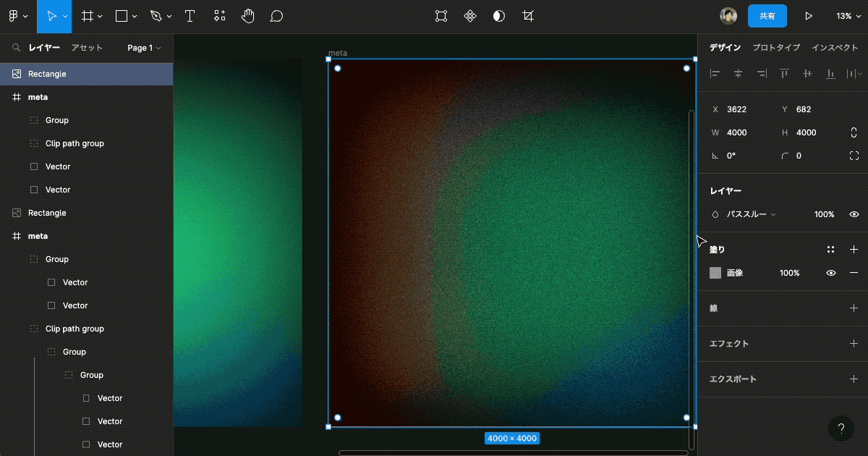Open the comment tool
This screenshot has width=868, height=456.
[276, 16]
